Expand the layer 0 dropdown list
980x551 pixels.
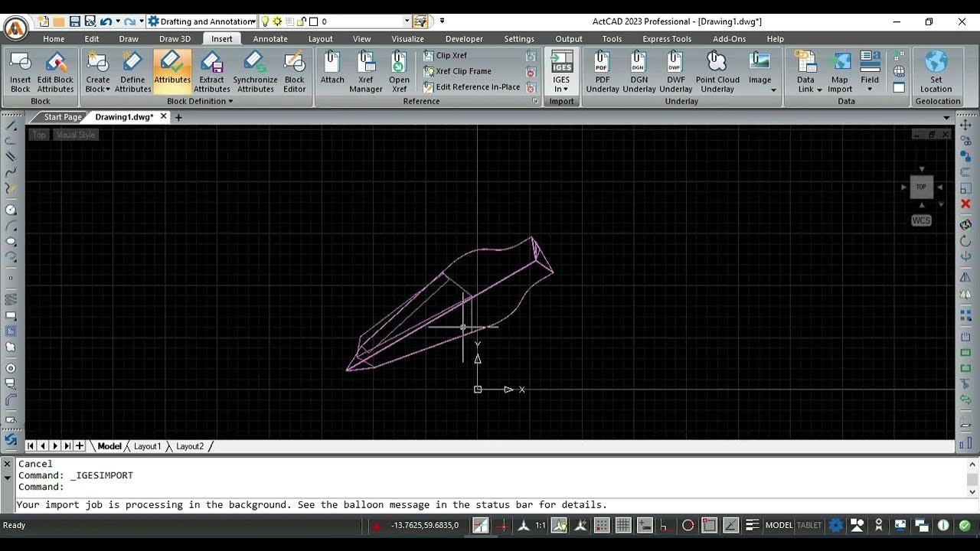407,21
